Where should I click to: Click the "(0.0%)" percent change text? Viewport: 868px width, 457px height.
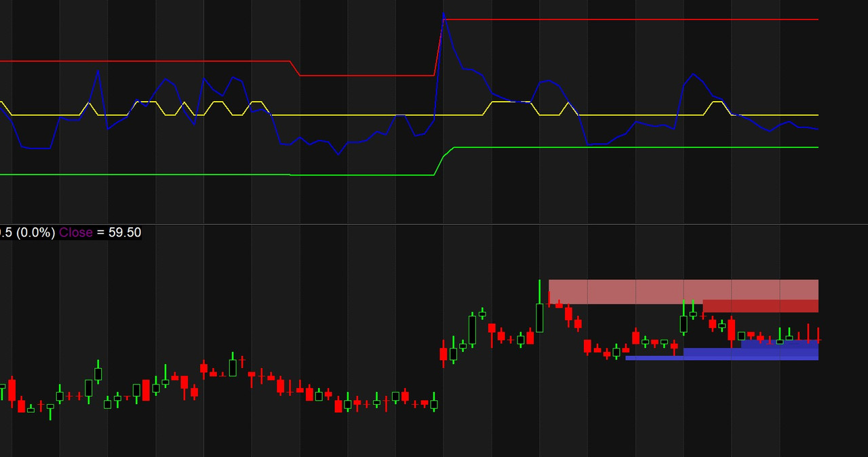click(35, 233)
